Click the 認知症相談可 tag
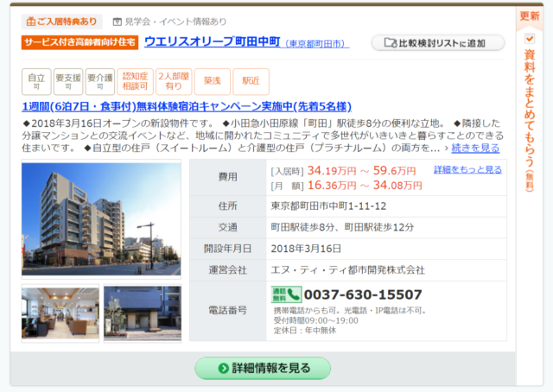Viewport: 553px width, 392px height. click(135, 82)
